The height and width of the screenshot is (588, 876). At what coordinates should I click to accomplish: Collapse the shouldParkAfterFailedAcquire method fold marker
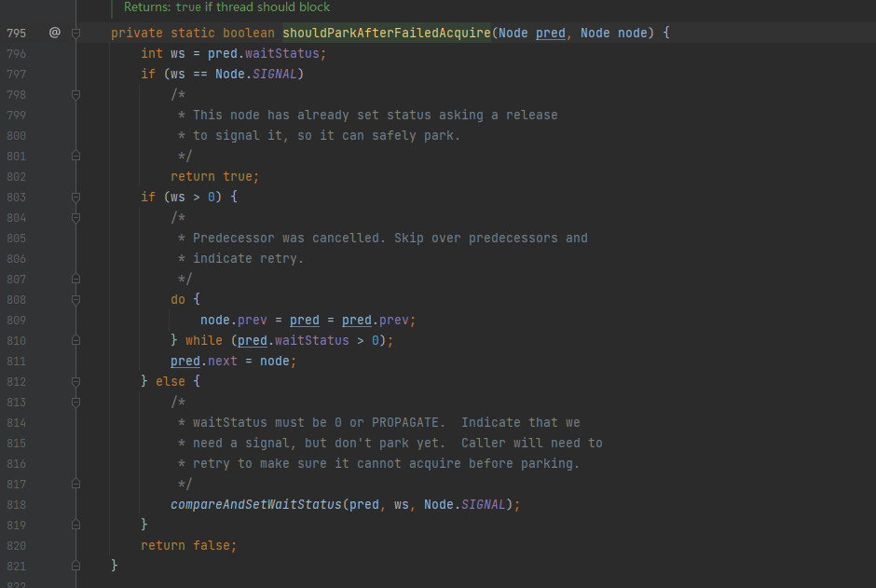[76, 33]
